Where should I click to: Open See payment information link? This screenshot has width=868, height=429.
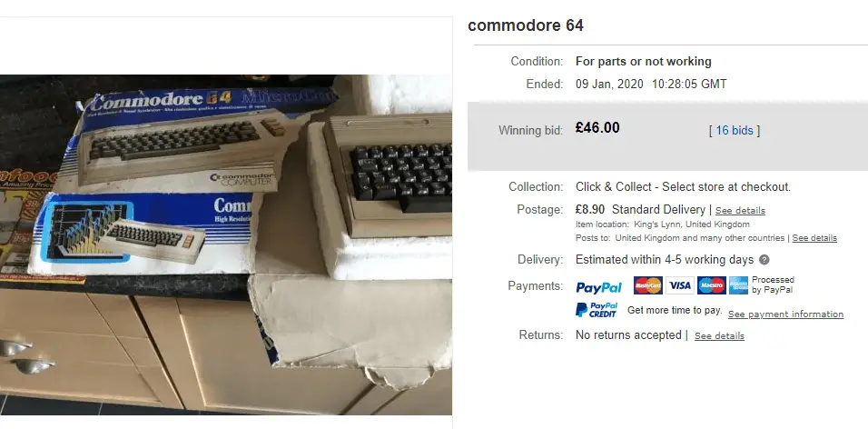point(785,314)
